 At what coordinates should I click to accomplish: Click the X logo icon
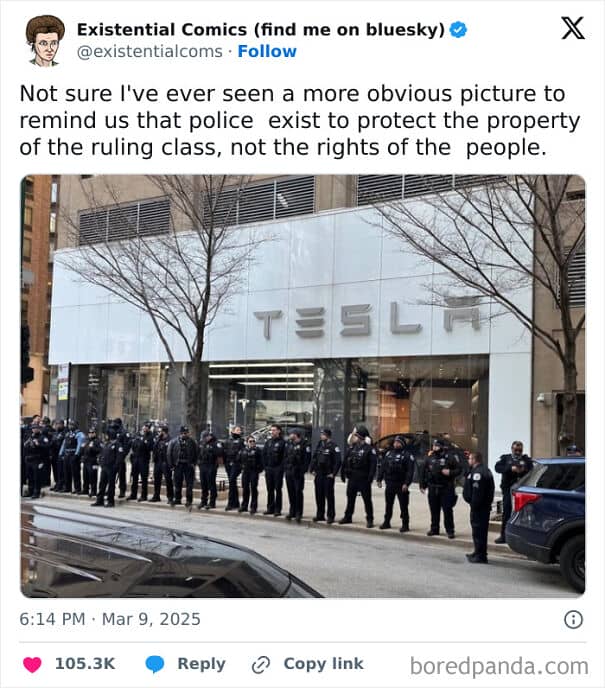point(573,29)
